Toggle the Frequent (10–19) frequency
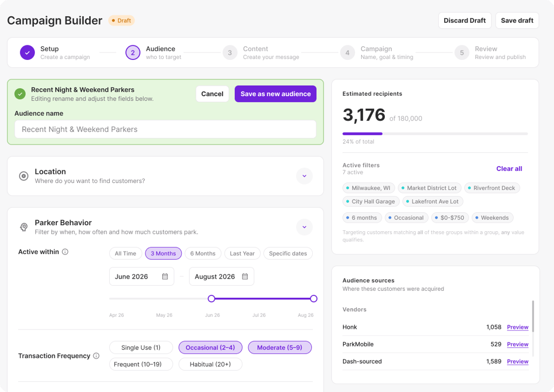This screenshot has height=392, width=554. tap(141, 364)
